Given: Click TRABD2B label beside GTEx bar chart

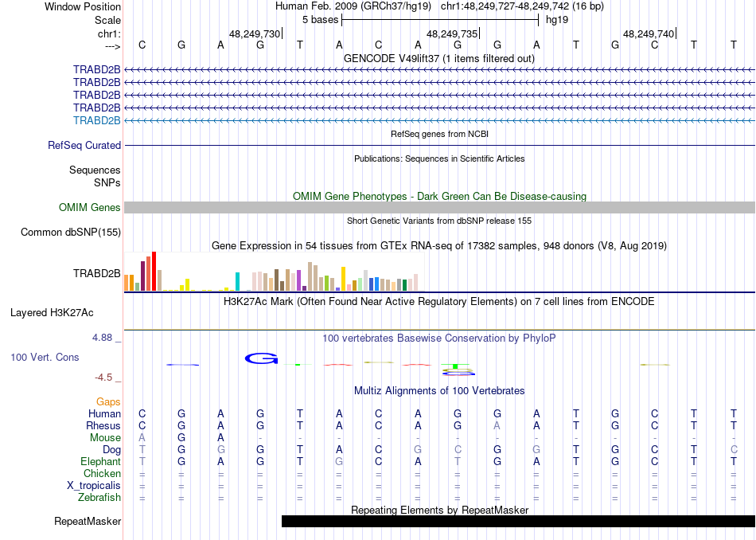Looking at the screenshot, I should coord(96,274).
